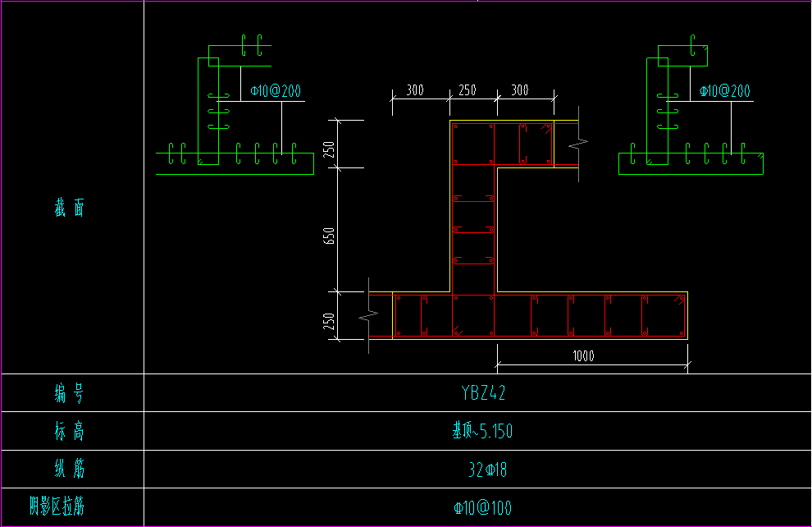Select the horizontal 250 dimension above the section
Screen dimensions: 812x527
[x=468, y=90]
